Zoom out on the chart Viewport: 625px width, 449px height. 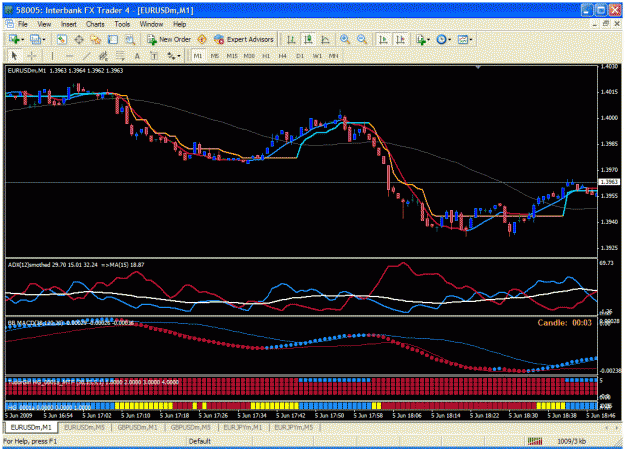click(362, 39)
